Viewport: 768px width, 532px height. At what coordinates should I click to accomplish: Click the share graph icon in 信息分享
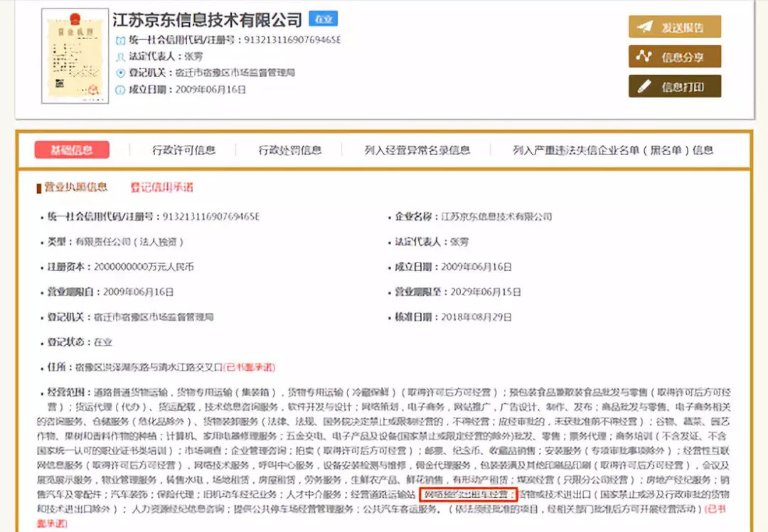point(644,56)
